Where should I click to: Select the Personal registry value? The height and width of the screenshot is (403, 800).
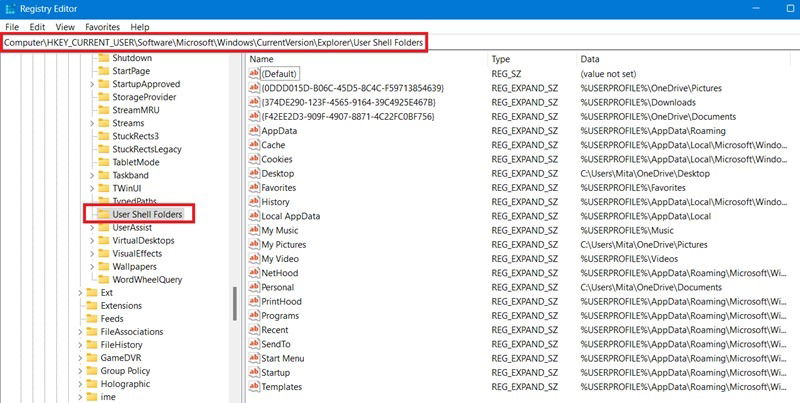click(278, 287)
